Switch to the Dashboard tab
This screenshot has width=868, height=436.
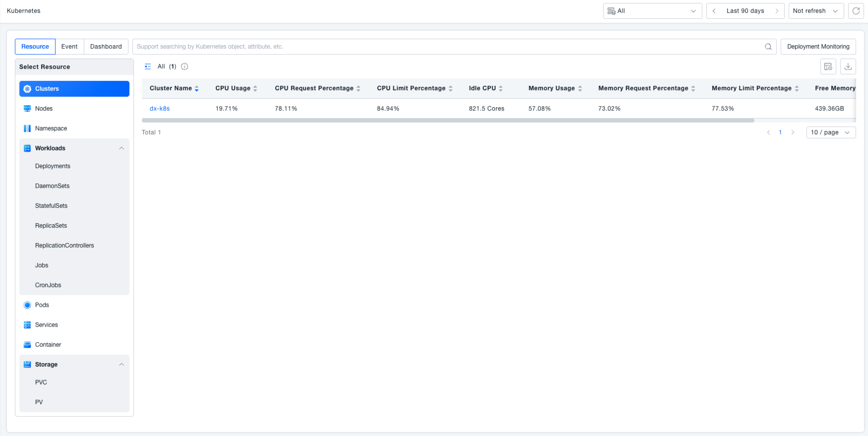[x=106, y=47]
